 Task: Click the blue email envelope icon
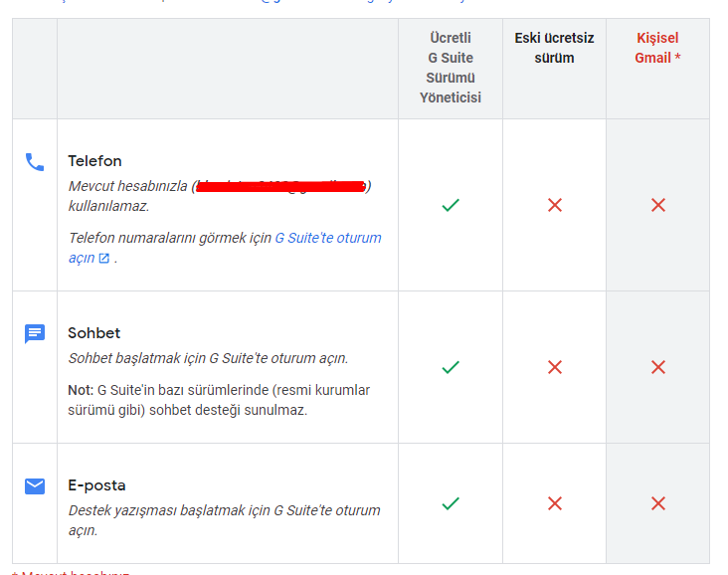tap(35, 486)
